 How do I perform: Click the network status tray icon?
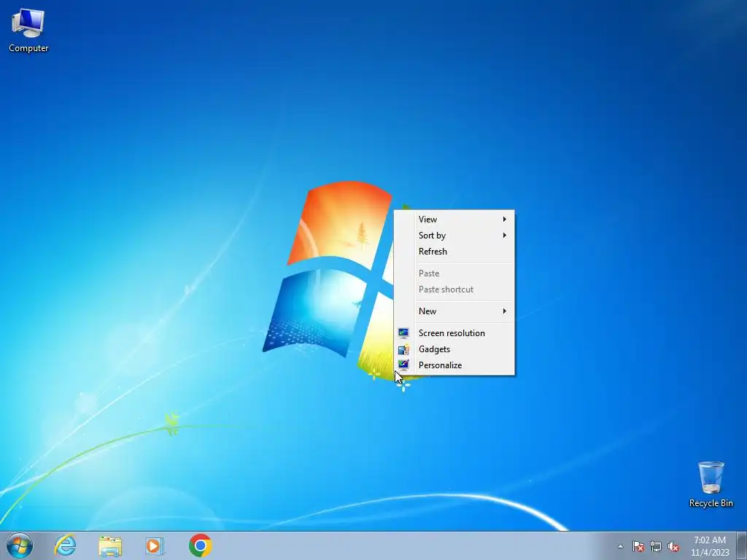coord(656,546)
